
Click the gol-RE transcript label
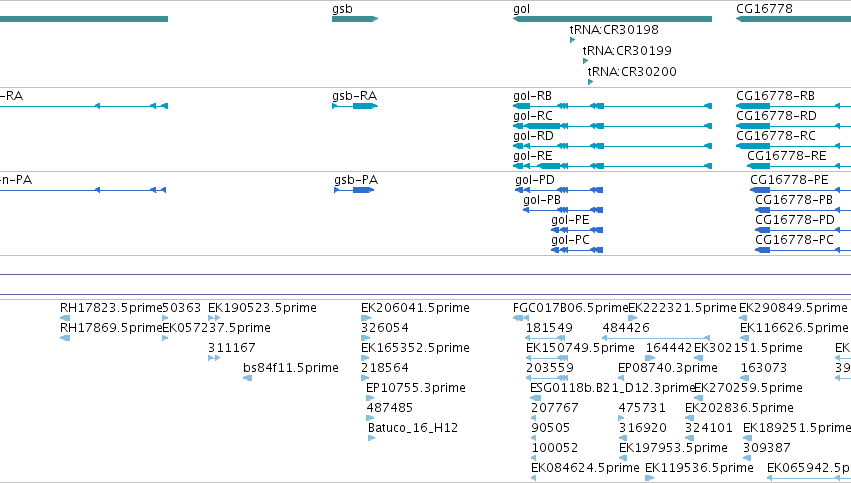click(x=532, y=156)
